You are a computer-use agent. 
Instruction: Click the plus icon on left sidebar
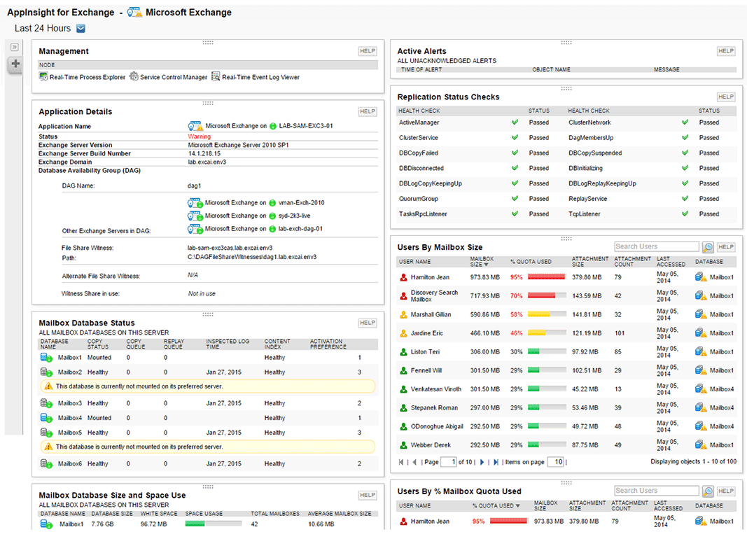click(x=15, y=64)
